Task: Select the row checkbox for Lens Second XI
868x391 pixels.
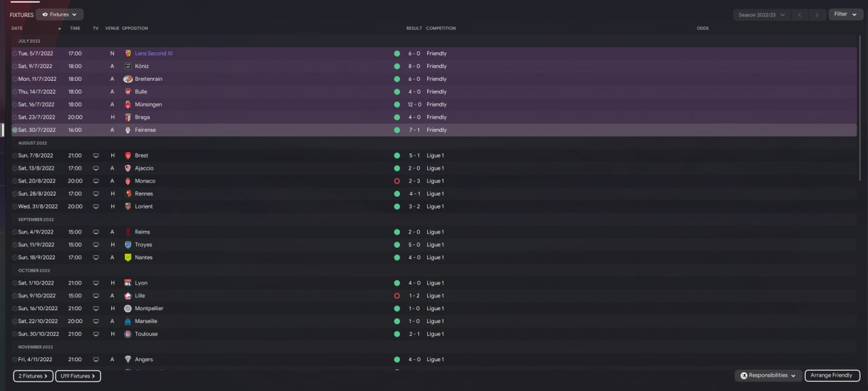Action: [15, 54]
